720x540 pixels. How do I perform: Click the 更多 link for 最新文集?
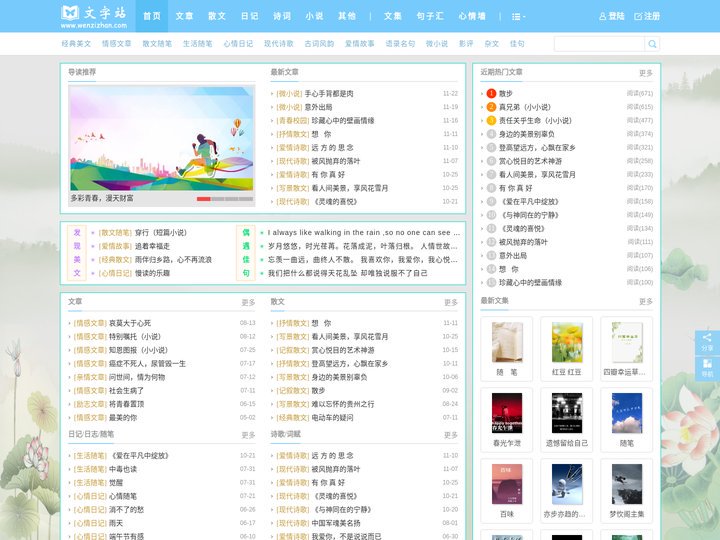click(646, 302)
